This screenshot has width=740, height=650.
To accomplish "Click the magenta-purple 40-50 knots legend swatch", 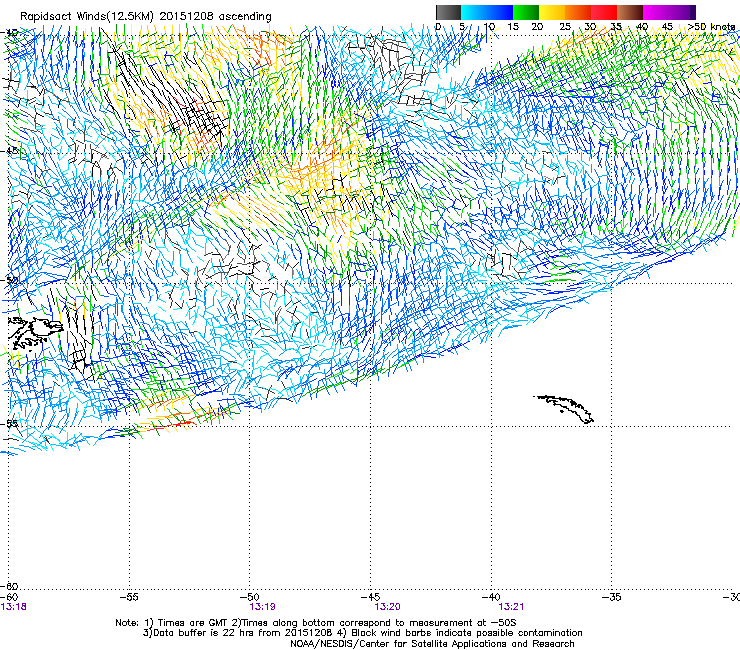I will coord(669,12).
